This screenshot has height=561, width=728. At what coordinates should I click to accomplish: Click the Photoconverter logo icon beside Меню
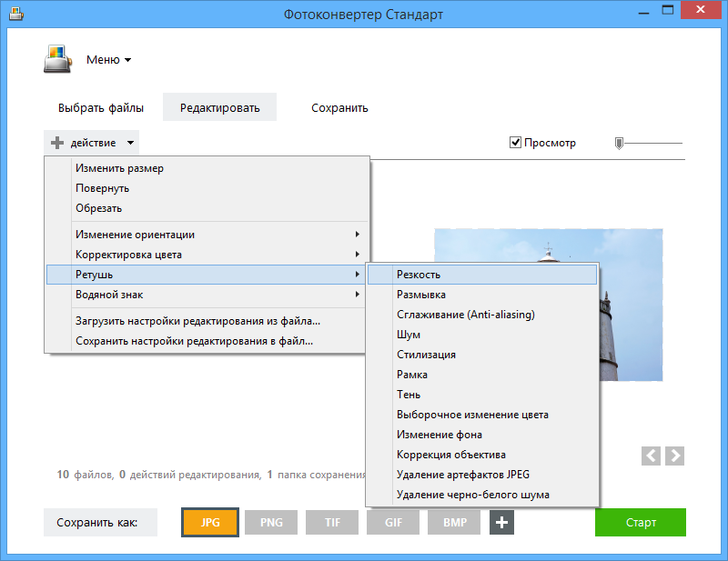coord(57,59)
